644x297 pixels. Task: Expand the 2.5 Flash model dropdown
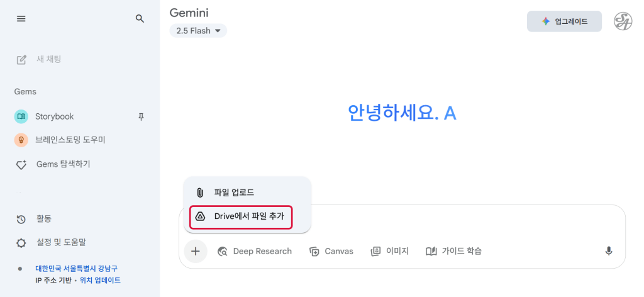(198, 30)
